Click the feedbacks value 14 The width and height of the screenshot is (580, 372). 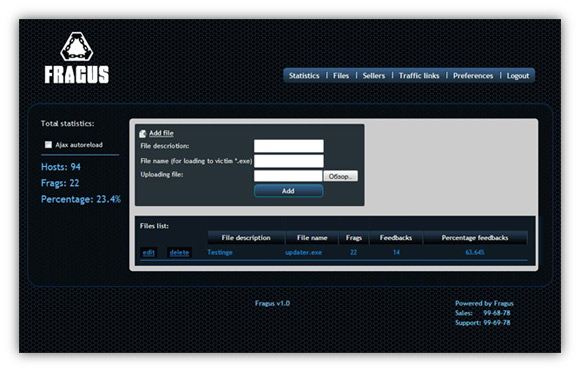click(396, 252)
